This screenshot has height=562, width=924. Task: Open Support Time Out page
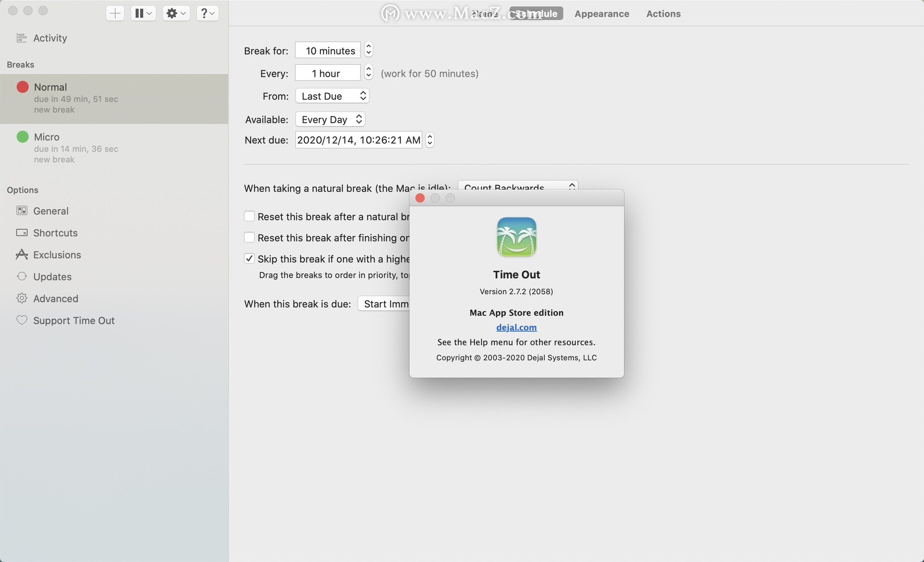(x=74, y=320)
